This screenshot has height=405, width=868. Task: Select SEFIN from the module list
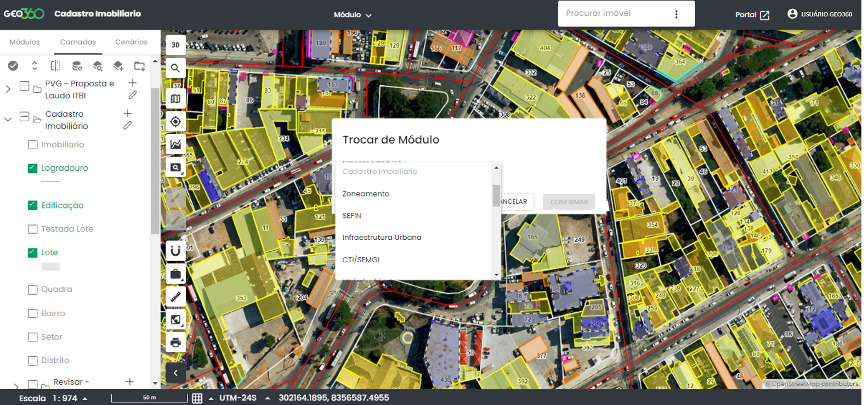point(414,216)
